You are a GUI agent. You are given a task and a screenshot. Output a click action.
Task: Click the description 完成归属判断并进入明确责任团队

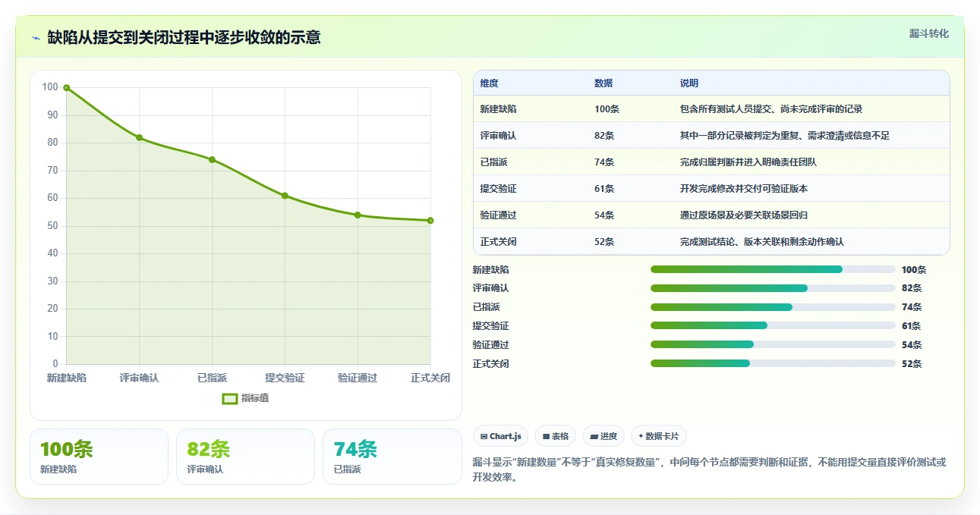click(x=748, y=162)
